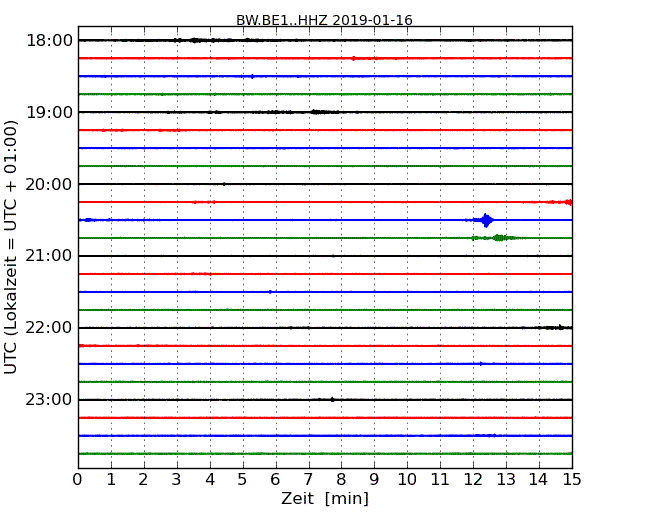Click the black dot near minute 4.5 on 20:00 trace
This screenshot has width=650, height=520.
[224, 184]
